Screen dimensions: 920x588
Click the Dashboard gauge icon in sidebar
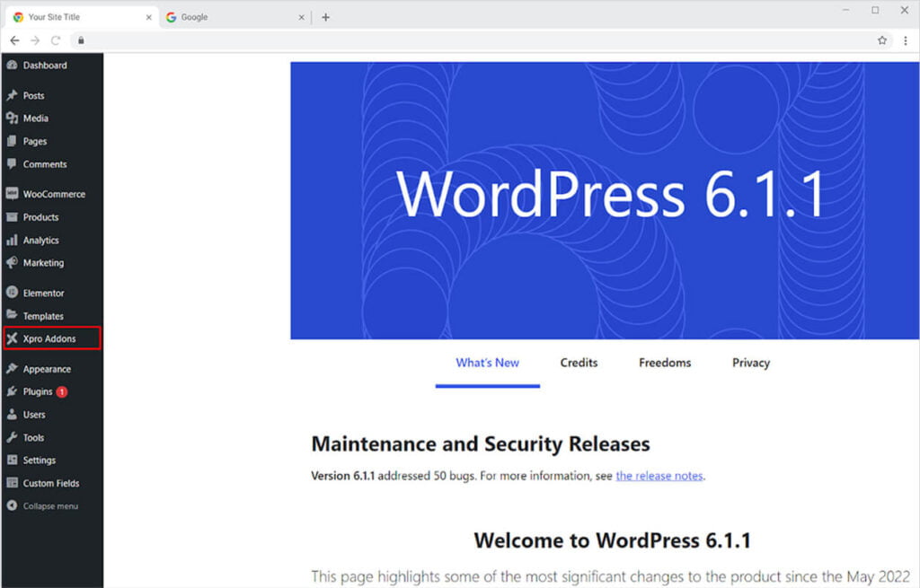click(x=12, y=66)
